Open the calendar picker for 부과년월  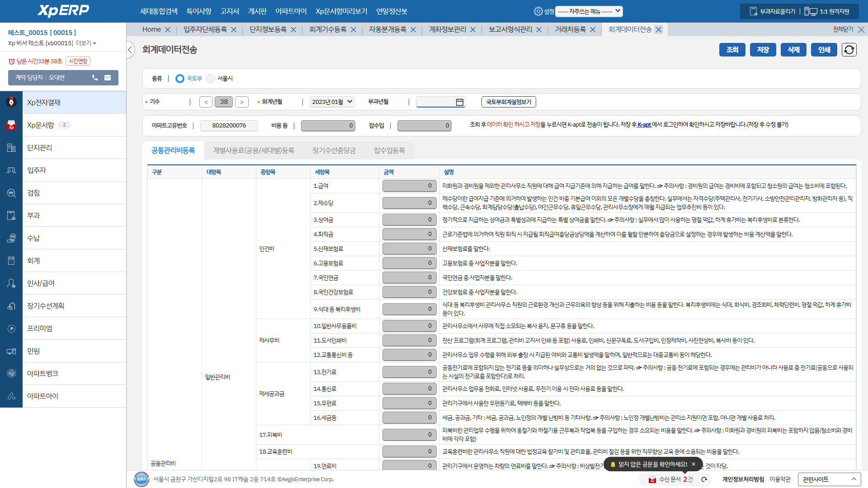[459, 102]
